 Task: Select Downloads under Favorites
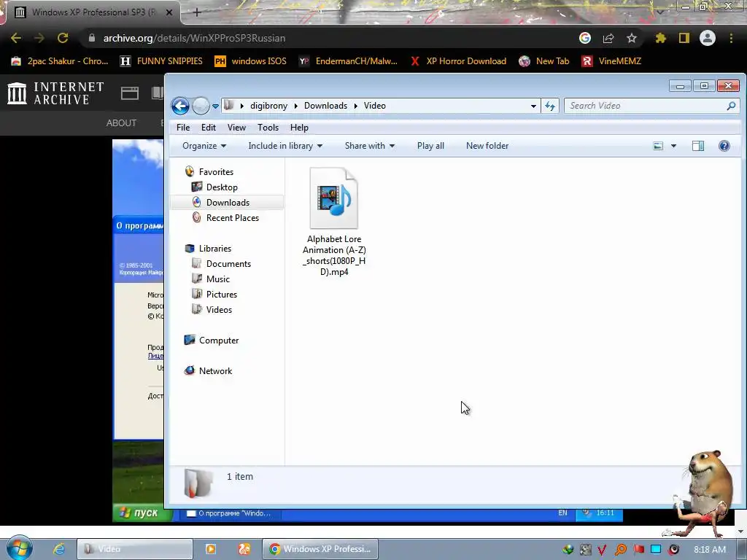click(x=228, y=203)
